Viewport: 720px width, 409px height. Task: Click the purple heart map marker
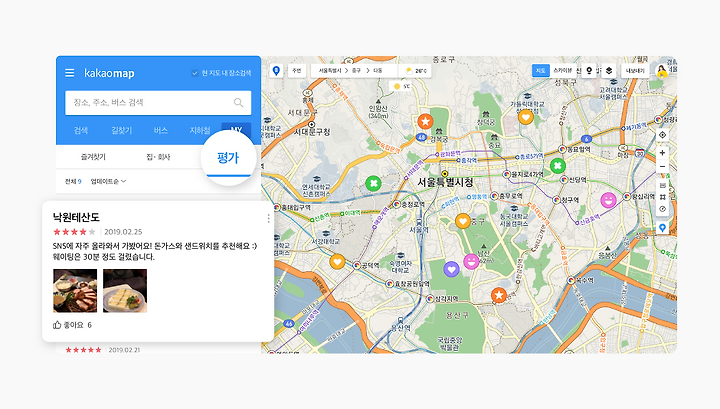coord(451,269)
